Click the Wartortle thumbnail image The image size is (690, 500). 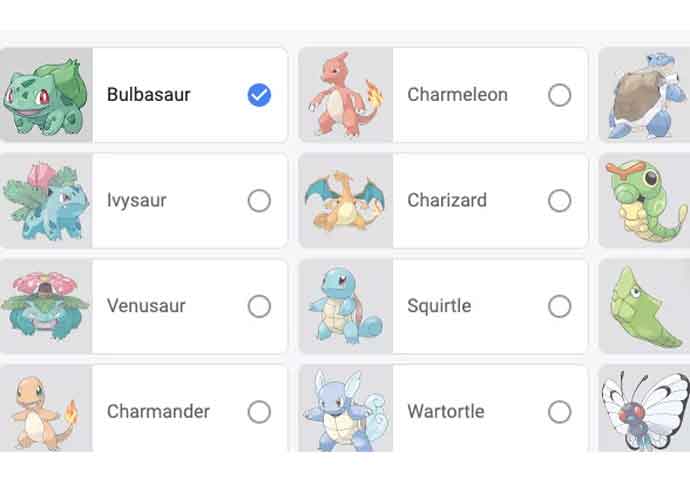[x=345, y=410]
